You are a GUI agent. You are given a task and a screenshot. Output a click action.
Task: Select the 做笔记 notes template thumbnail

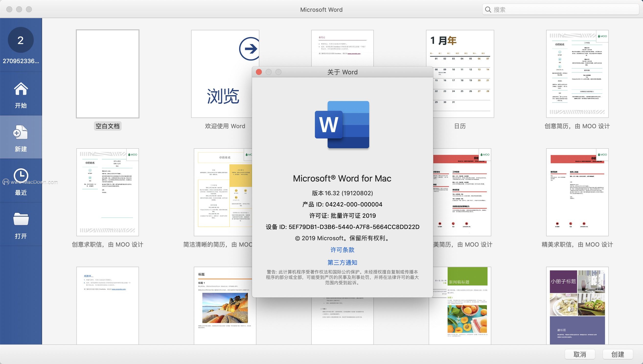(342, 48)
